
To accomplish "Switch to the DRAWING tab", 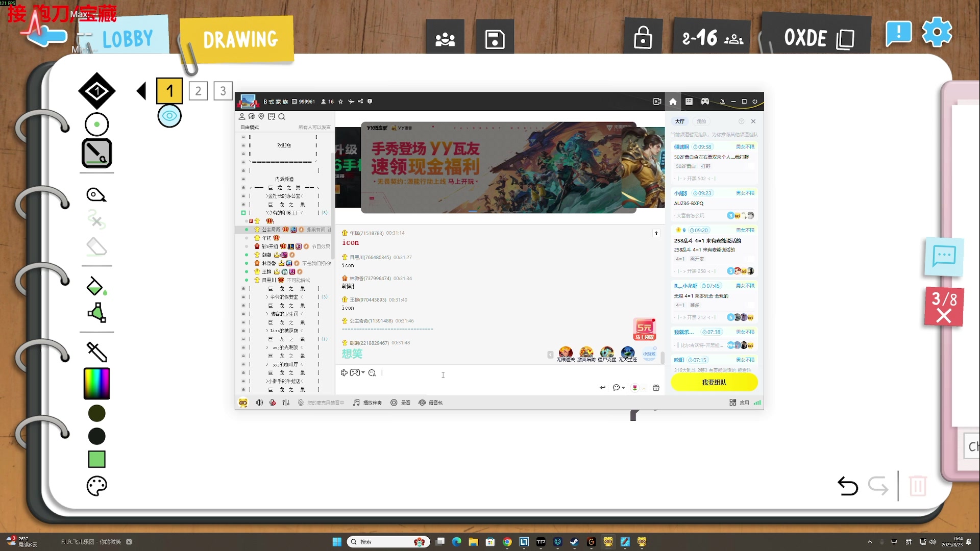I will tap(240, 40).
